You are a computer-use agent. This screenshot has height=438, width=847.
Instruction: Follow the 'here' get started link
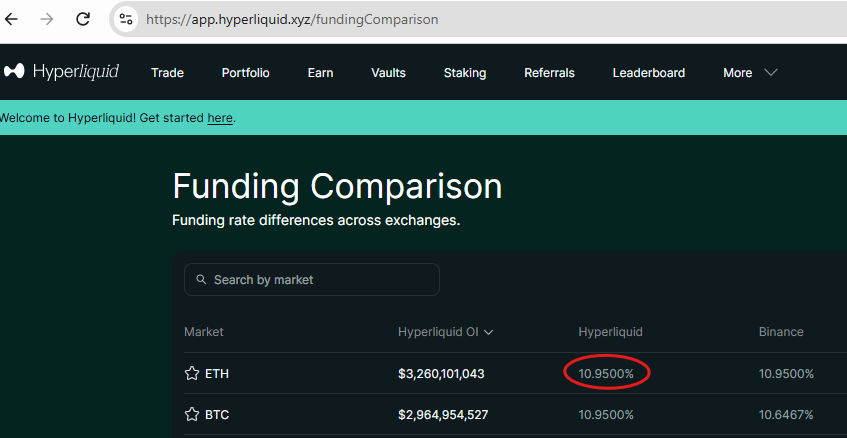point(220,118)
